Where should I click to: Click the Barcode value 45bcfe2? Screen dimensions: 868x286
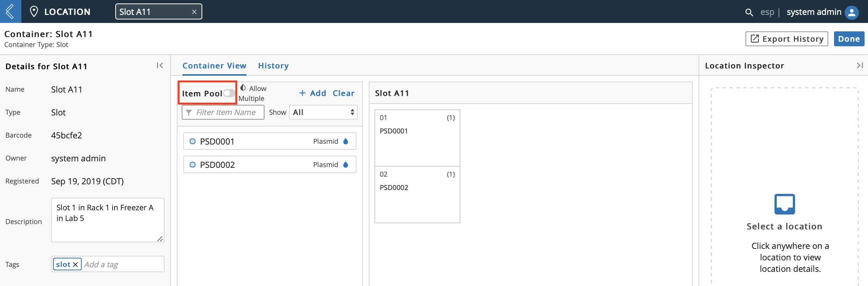click(x=66, y=135)
